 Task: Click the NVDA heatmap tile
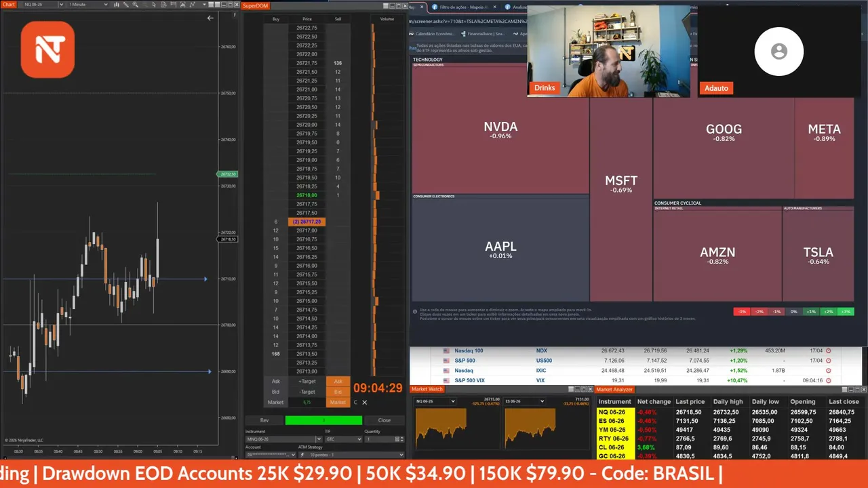tap(500, 129)
